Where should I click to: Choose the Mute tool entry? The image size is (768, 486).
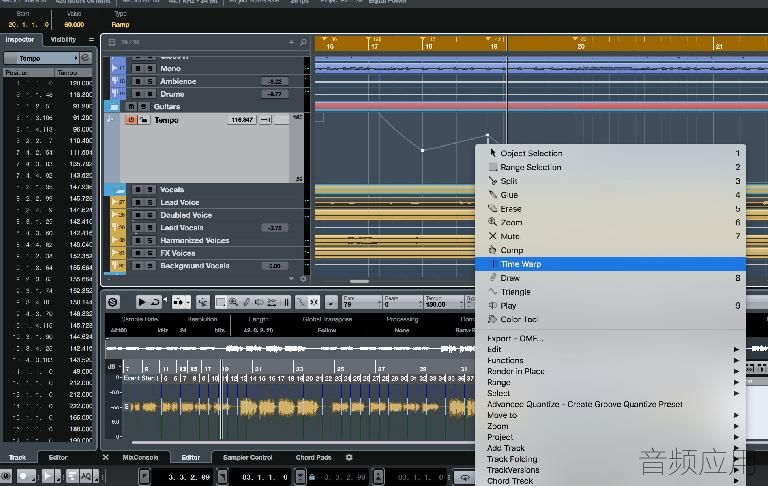pyautogui.click(x=610, y=236)
